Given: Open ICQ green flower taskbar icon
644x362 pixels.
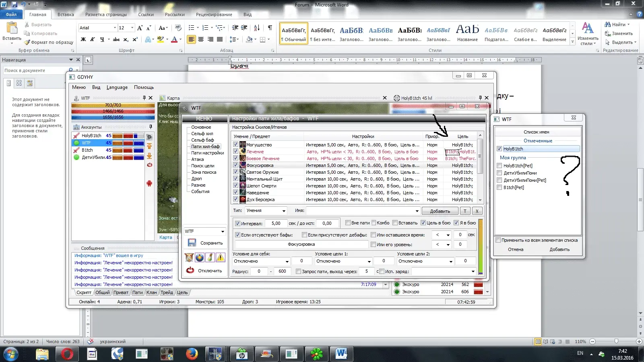Looking at the screenshot, I should (x=317, y=354).
